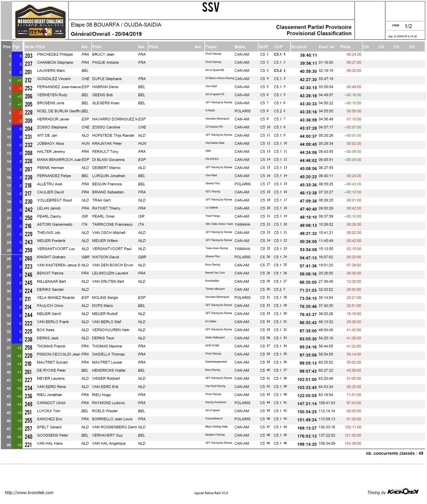This screenshot has height=504, width=427.
Task: Select pilot CHAMBON Stephane
Action: 55,62
